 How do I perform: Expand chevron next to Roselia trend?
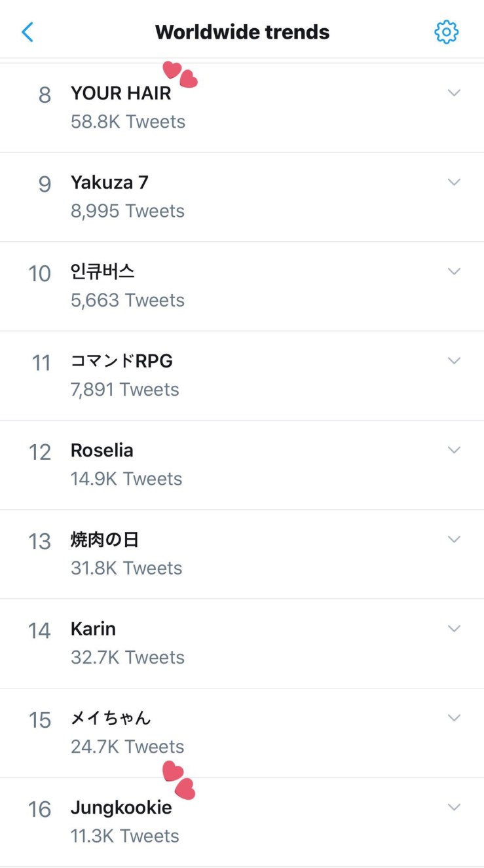pos(454,450)
